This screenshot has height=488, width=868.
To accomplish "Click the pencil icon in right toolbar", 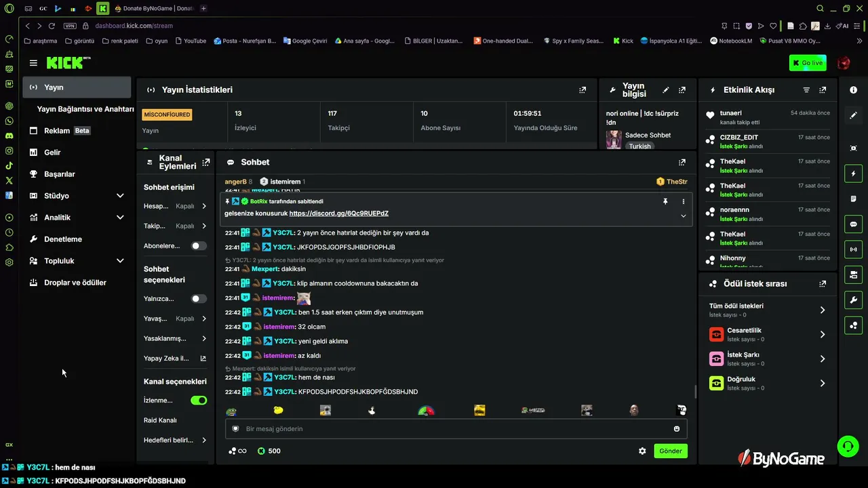I will coord(853,115).
